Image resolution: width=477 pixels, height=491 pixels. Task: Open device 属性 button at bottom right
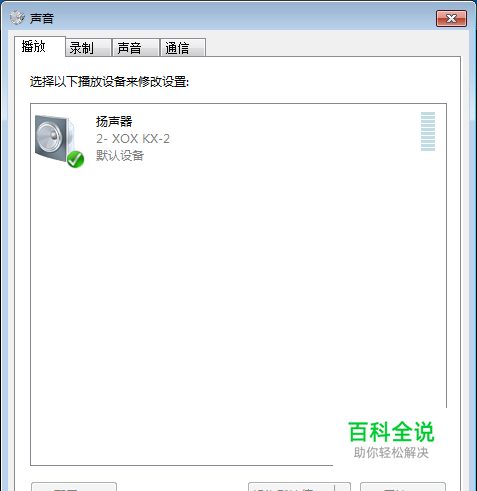click(x=403, y=487)
